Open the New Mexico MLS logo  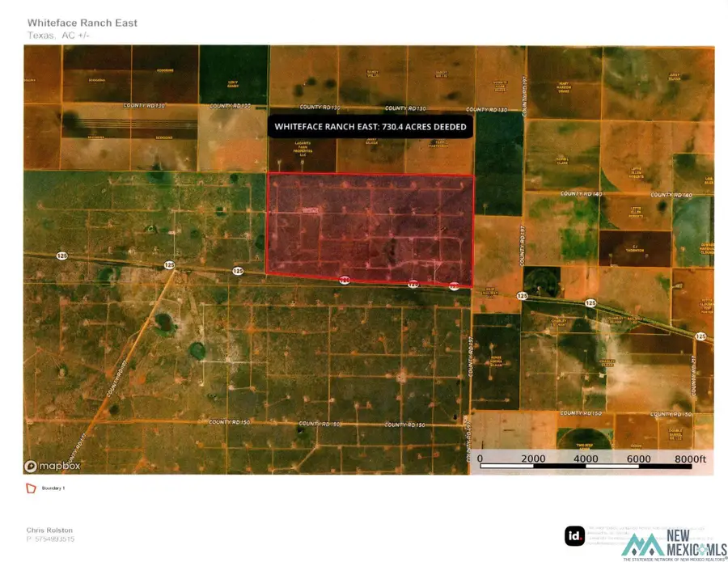click(675, 544)
